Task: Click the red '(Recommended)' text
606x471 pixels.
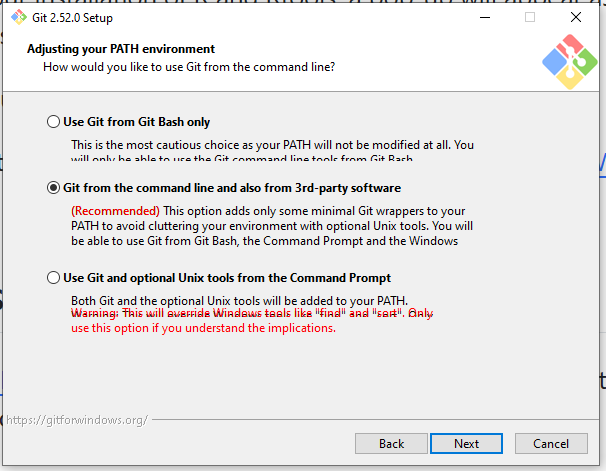Action: (115, 211)
